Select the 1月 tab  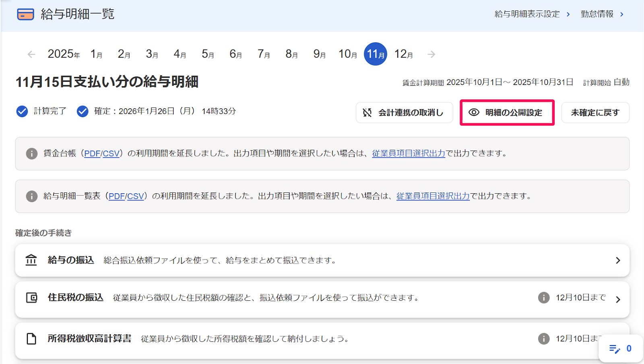(x=96, y=54)
